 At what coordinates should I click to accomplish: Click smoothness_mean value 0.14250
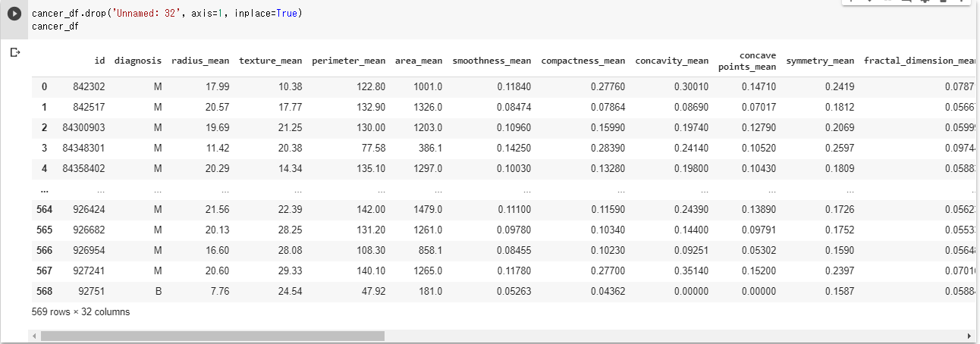tap(514, 149)
